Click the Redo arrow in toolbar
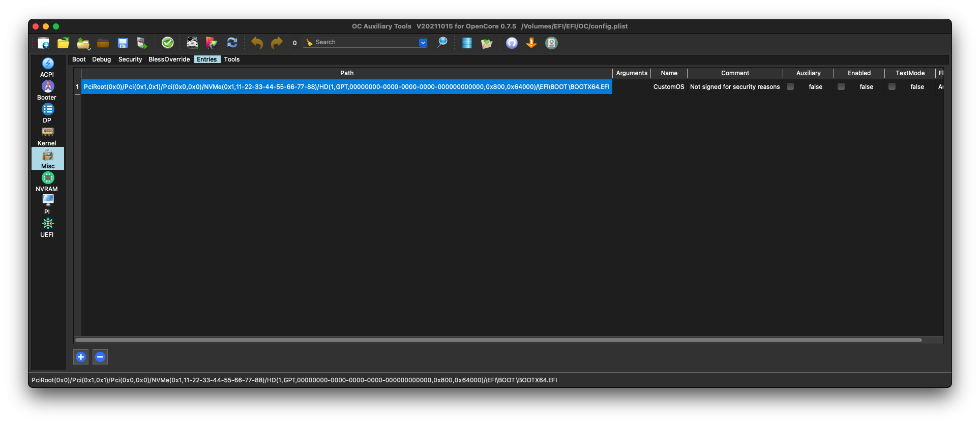 pos(277,43)
